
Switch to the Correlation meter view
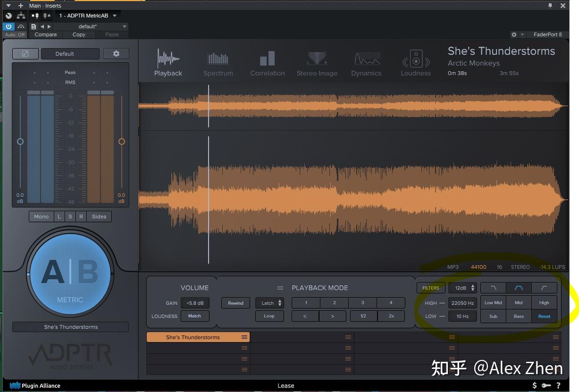tap(267, 64)
